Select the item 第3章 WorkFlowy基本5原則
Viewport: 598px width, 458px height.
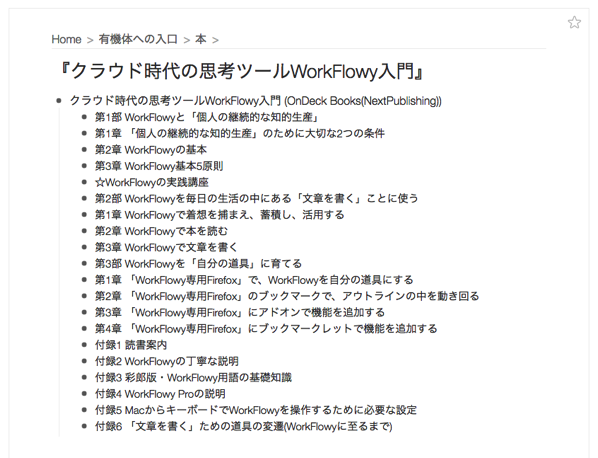159,166
